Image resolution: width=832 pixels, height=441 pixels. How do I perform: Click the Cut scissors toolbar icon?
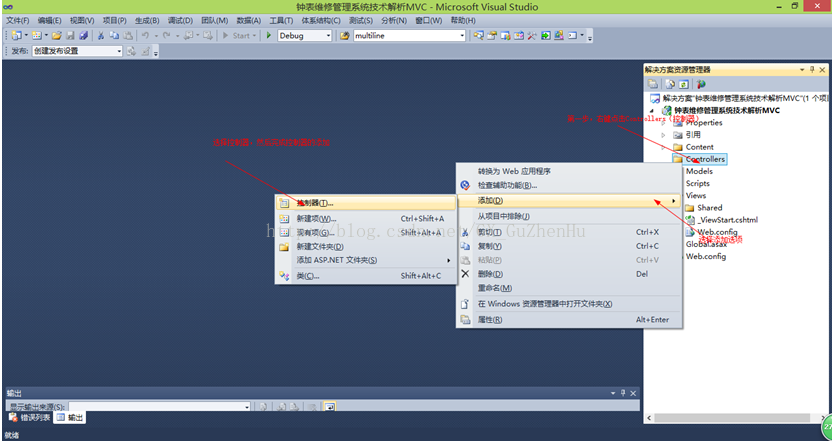pyautogui.click(x=100, y=36)
